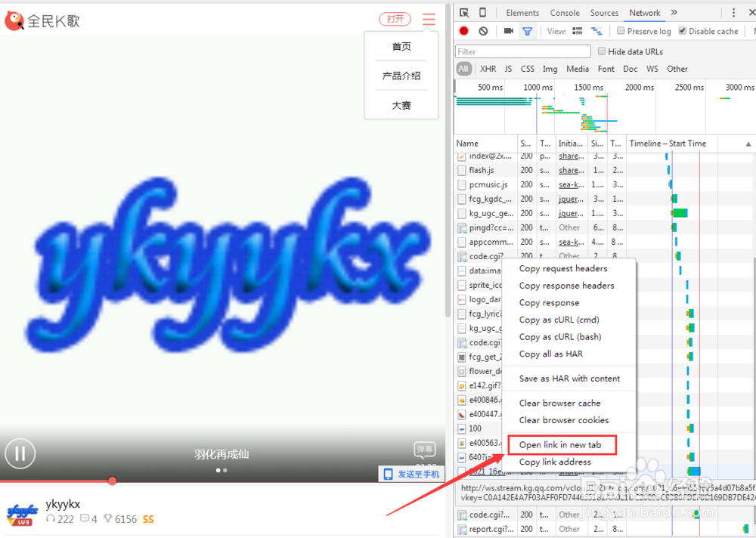Enable the Preserve log checkbox
The image size is (756, 538).
point(621,31)
